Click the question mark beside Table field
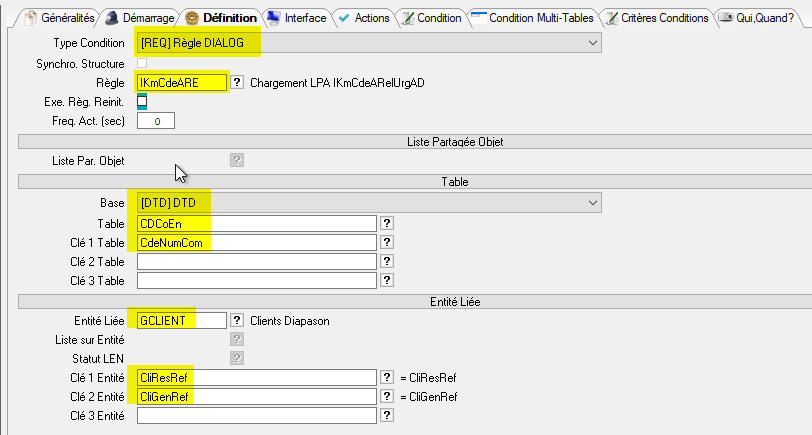 (387, 223)
